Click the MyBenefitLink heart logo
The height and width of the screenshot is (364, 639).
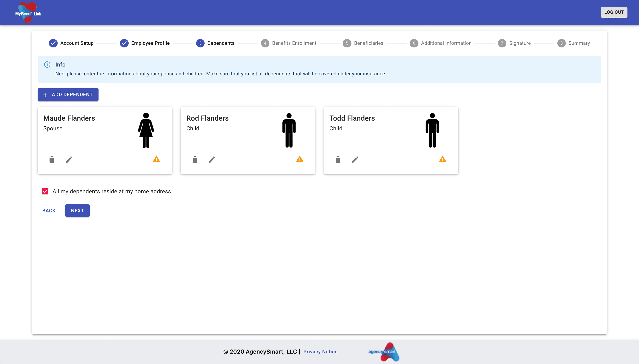click(28, 12)
